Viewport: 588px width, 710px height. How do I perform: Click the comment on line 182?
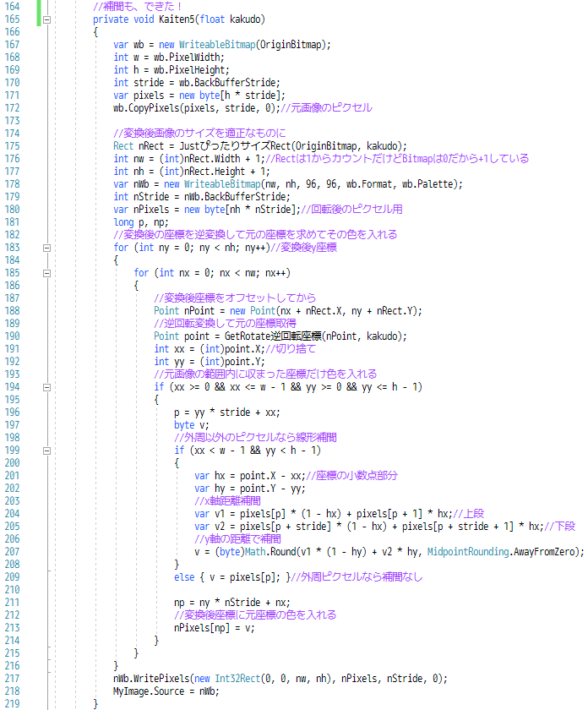pyautogui.click(x=255, y=235)
